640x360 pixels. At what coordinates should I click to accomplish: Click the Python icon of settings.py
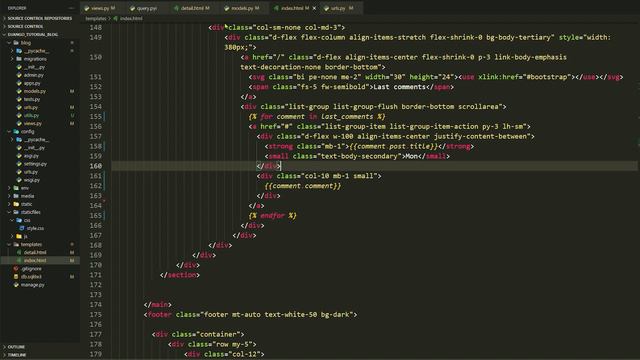(x=19, y=164)
